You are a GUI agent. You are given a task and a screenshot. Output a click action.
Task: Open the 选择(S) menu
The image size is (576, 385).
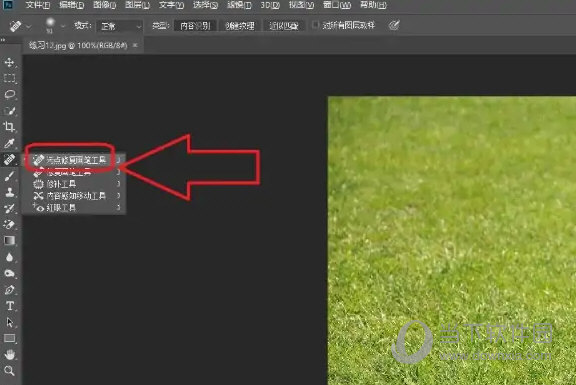(x=205, y=5)
